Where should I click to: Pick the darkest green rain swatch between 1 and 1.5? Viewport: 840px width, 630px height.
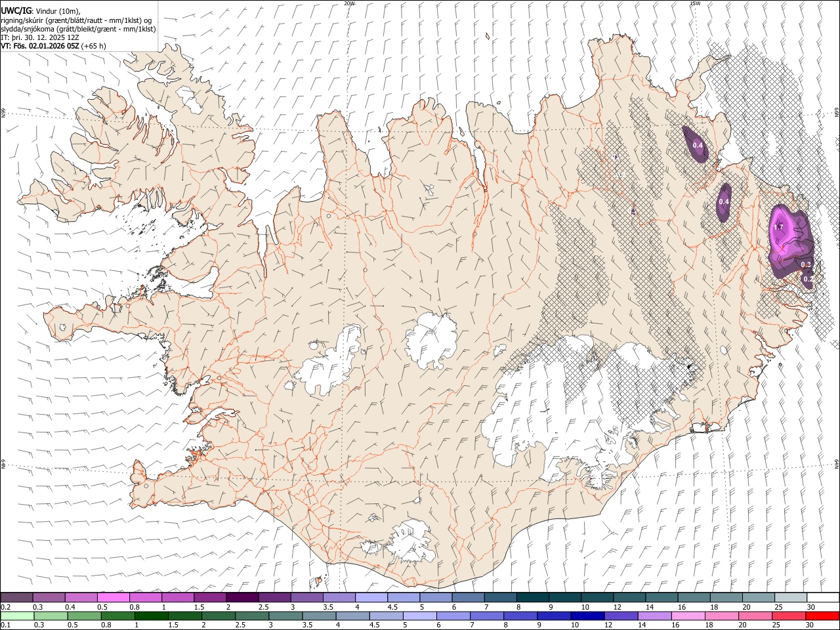click(152, 616)
